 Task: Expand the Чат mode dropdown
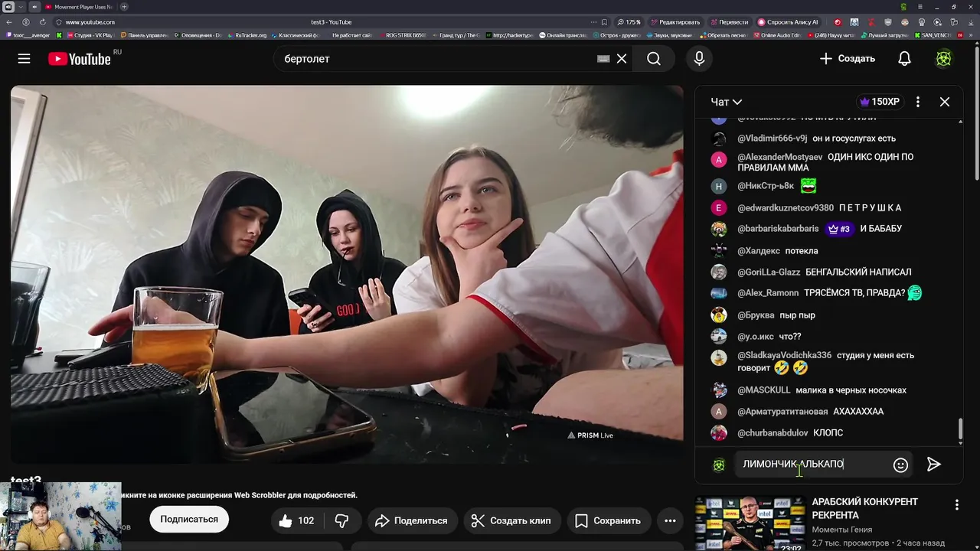pyautogui.click(x=726, y=102)
